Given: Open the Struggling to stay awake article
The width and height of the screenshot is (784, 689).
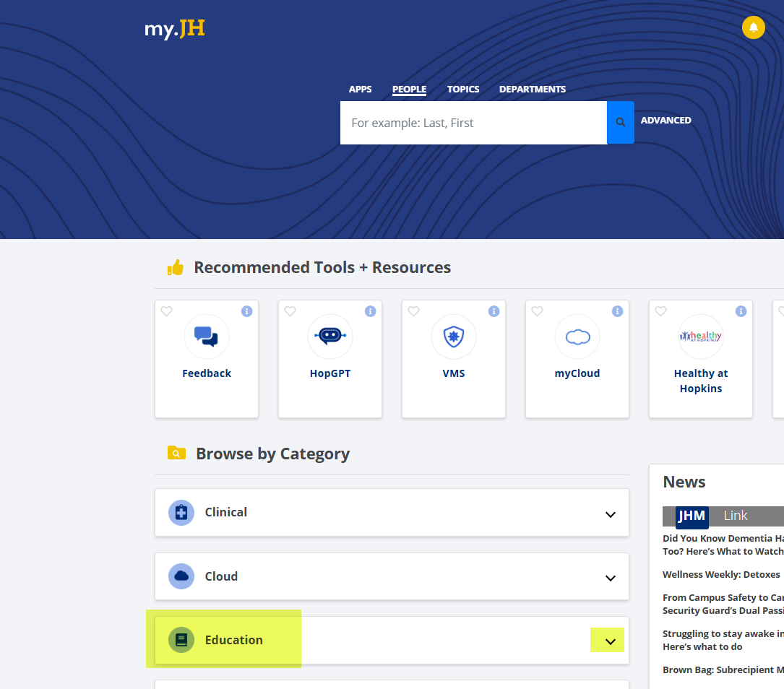Looking at the screenshot, I should [x=723, y=640].
